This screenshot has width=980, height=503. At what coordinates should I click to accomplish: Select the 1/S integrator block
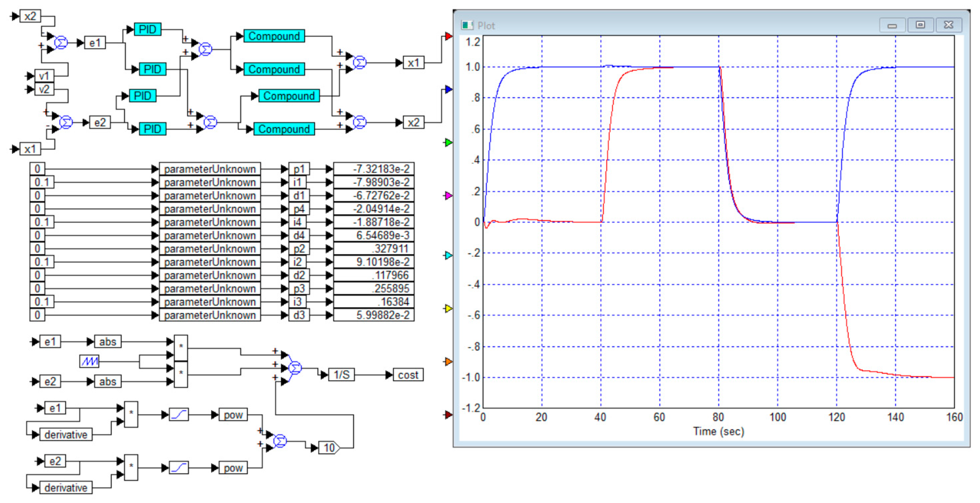[x=341, y=375]
